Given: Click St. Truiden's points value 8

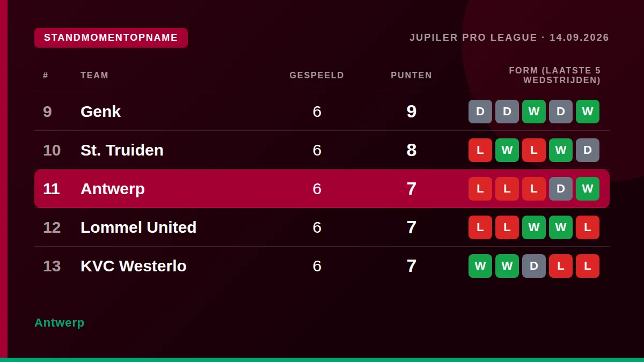Looking at the screenshot, I should 412,150.
